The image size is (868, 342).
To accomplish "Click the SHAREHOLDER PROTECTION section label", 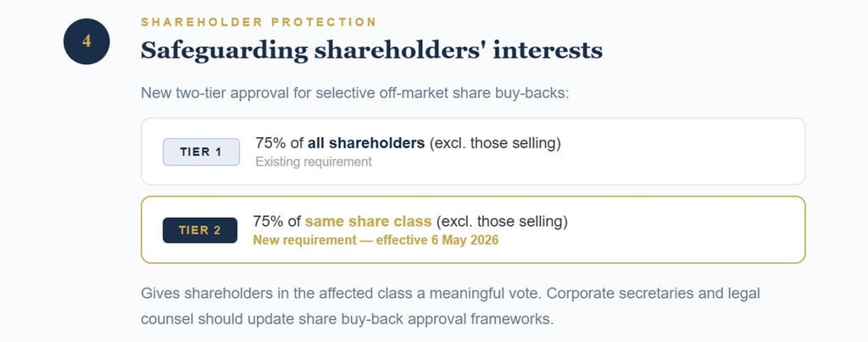I will pos(259,21).
